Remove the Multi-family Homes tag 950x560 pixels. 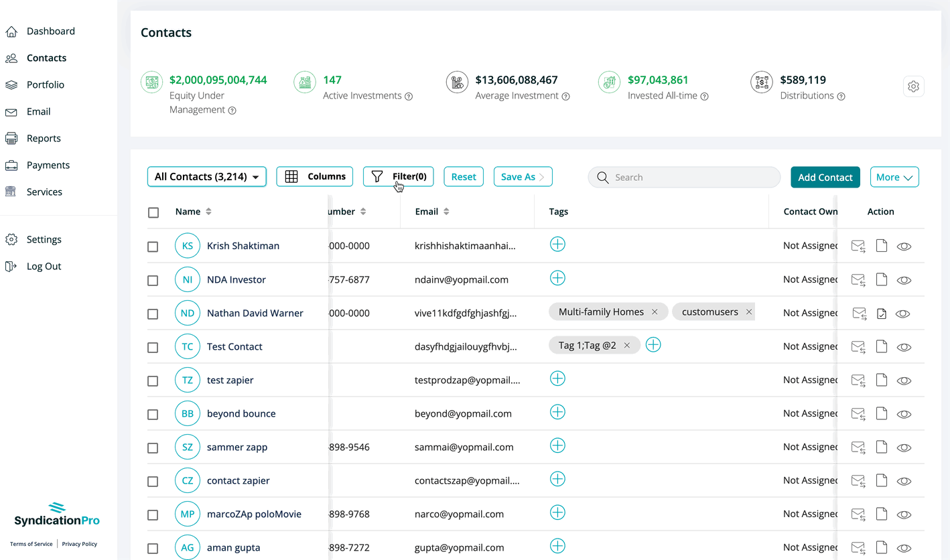pos(655,312)
